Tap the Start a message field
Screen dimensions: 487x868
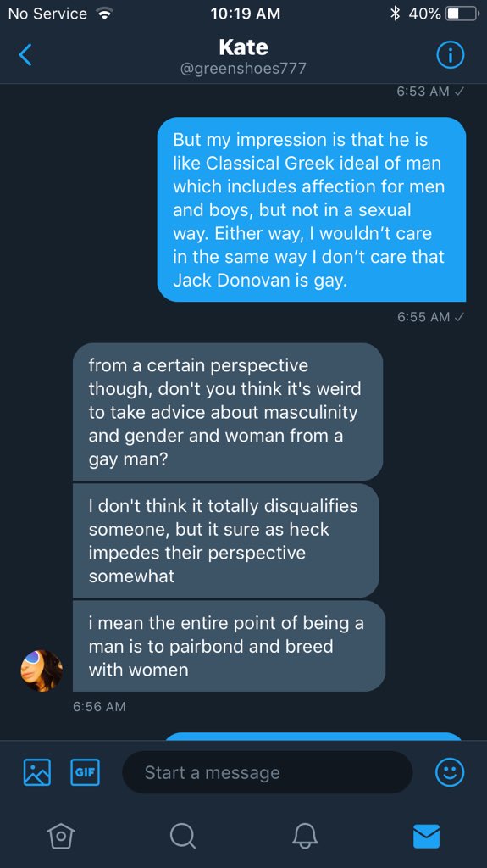coord(268,772)
